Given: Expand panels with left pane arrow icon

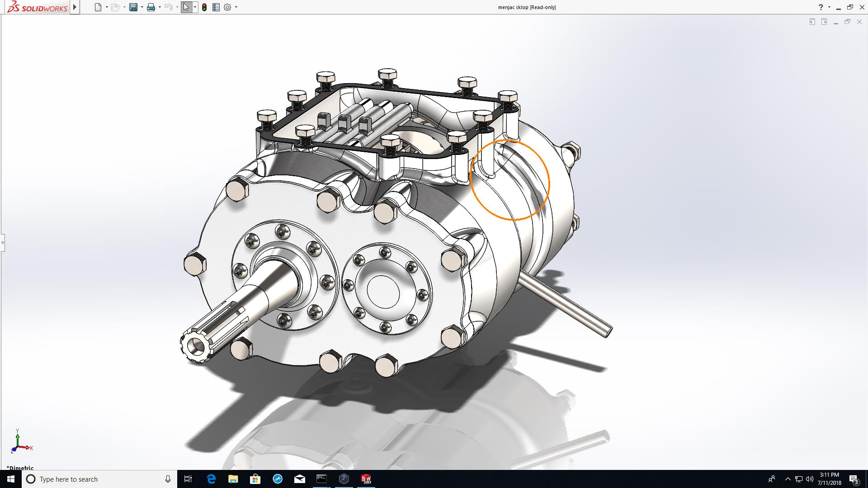Looking at the screenshot, I should point(812,22).
